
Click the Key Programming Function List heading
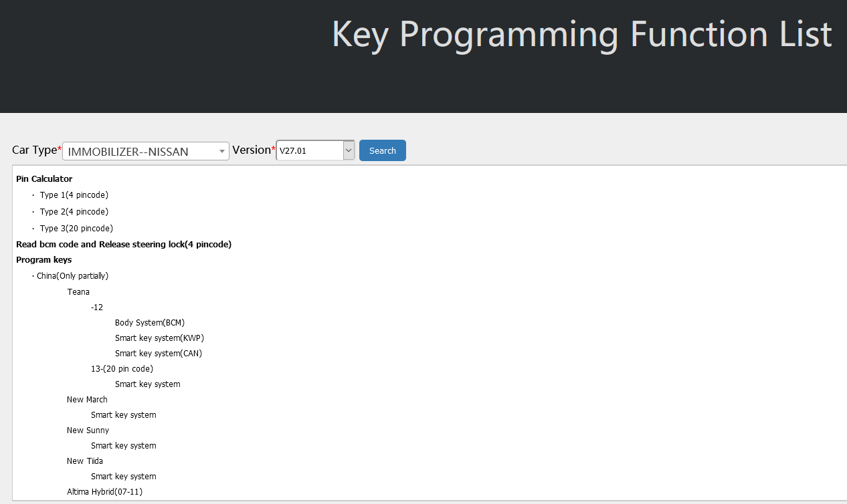click(x=582, y=33)
